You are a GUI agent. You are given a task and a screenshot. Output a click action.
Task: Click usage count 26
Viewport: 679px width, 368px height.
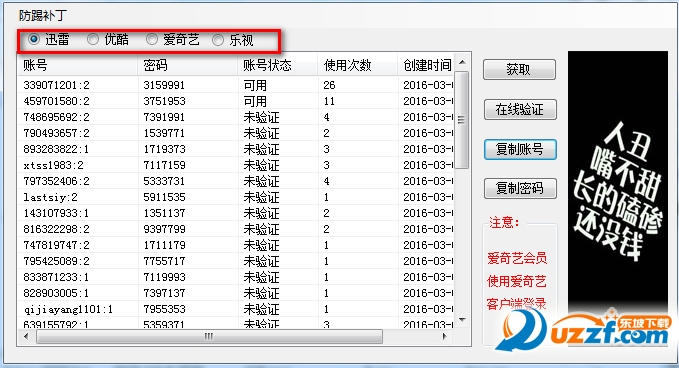tap(329, 85)
